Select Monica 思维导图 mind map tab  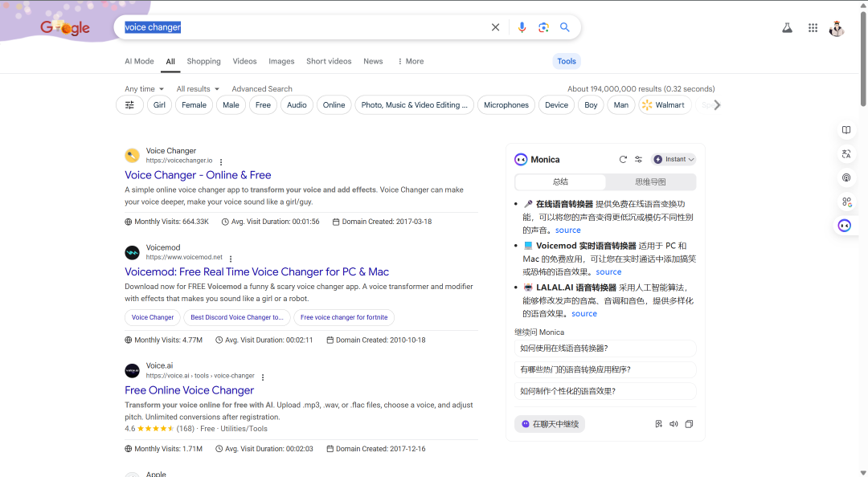(650, 181)
